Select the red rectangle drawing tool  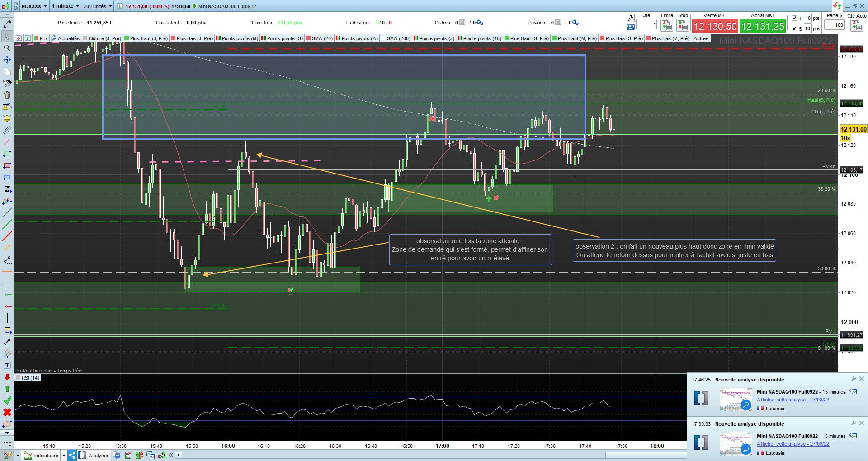pos(7,165)
